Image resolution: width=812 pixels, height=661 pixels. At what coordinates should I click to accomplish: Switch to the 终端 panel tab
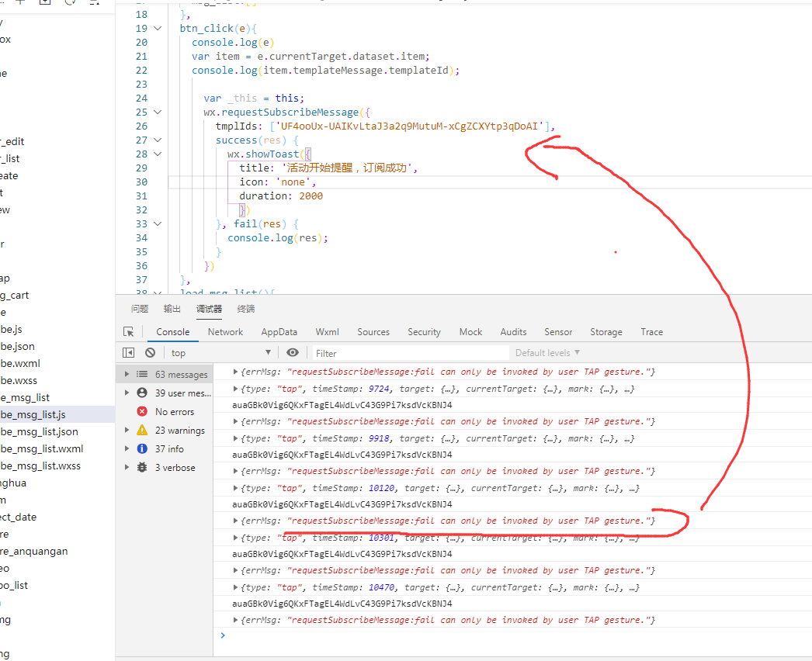click(246, 309)
